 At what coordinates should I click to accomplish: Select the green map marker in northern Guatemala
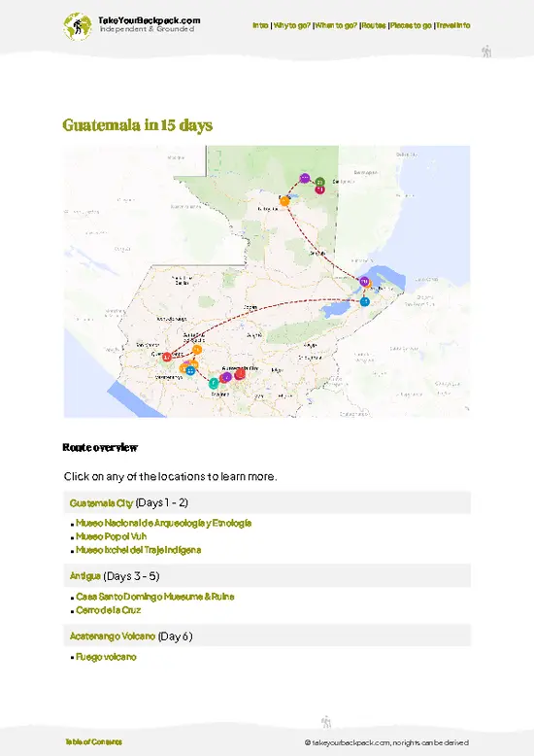tap(320, 182)
